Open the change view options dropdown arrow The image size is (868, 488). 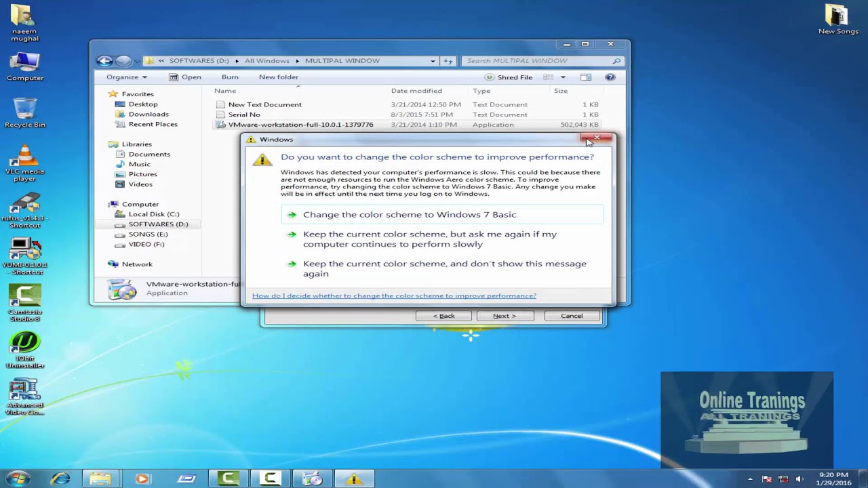click(563, 77)
